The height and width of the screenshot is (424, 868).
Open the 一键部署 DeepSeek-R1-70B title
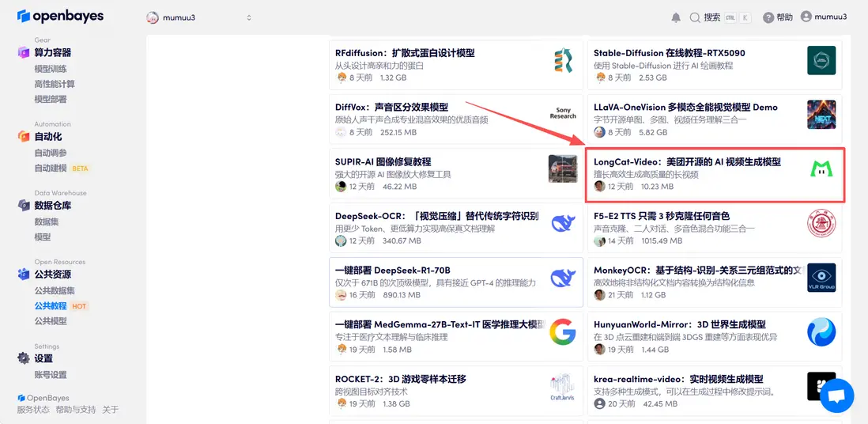392,271
